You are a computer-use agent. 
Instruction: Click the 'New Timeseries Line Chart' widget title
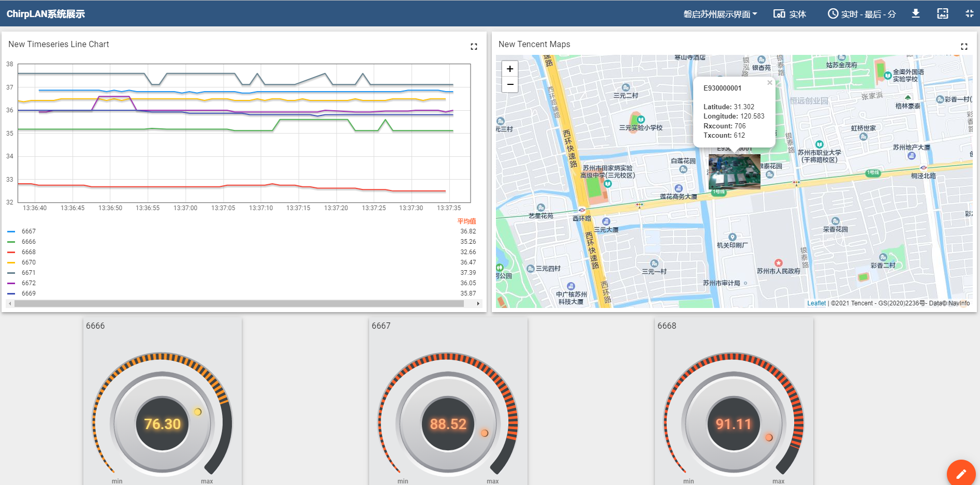58,45
